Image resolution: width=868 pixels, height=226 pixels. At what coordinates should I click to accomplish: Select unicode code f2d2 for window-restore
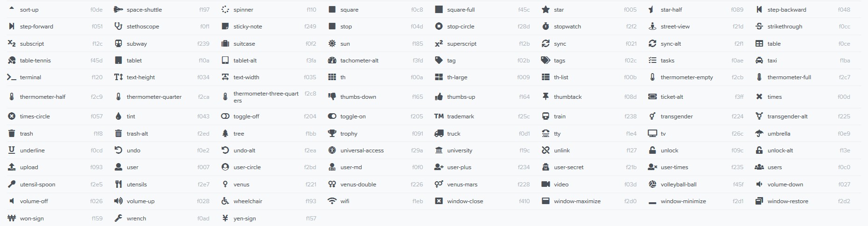click(x=844, y=201)
